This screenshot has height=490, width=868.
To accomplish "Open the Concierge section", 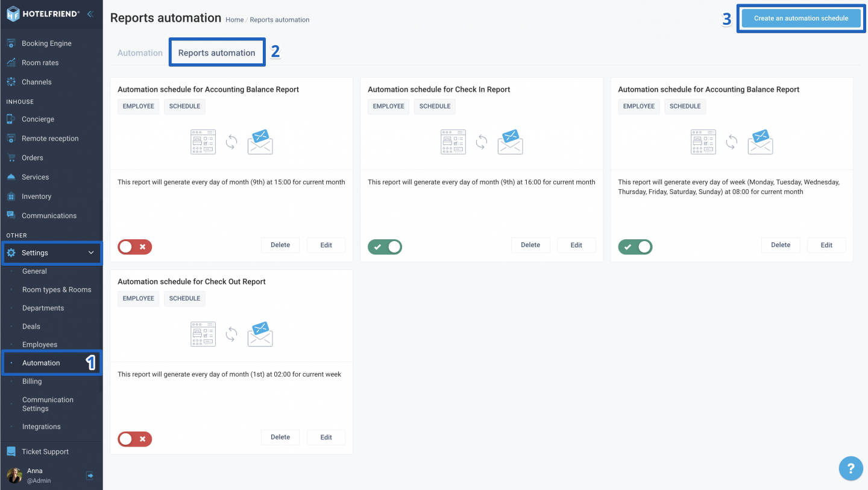I will [x=39, y=119].
